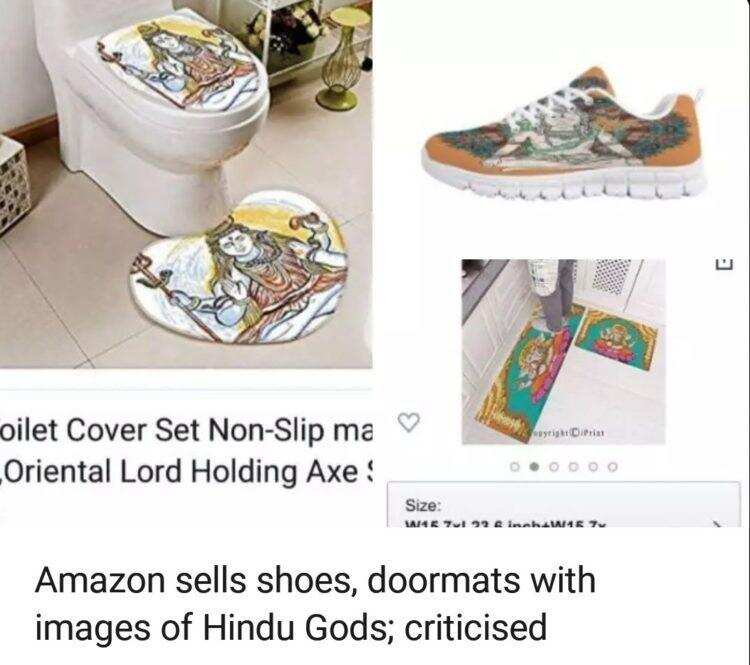Open the orange printed sneaker product image
Screen dimensions: 750x665
point(563,133)
